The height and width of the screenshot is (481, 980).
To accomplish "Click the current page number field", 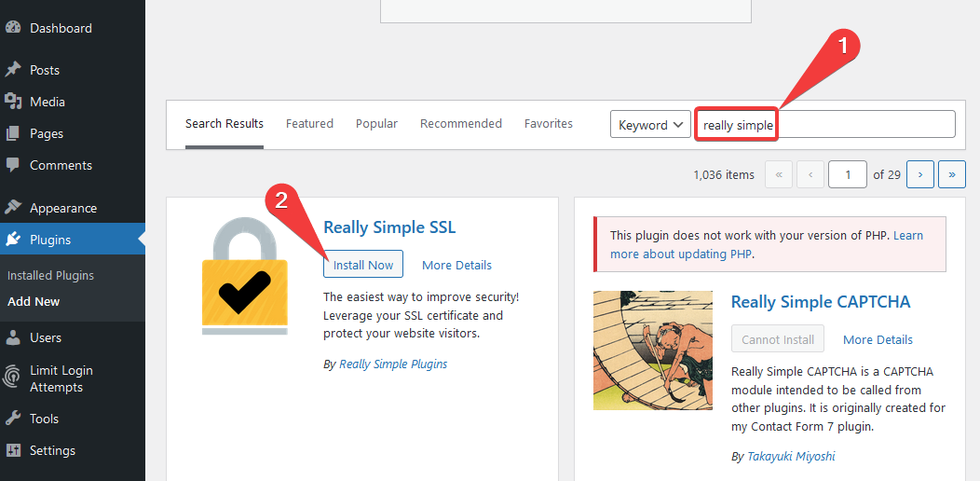I will 848,174.
